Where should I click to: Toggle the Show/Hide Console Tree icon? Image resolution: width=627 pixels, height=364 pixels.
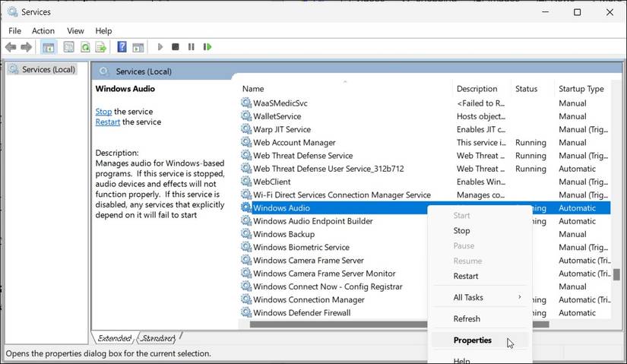tap(49, 47)
